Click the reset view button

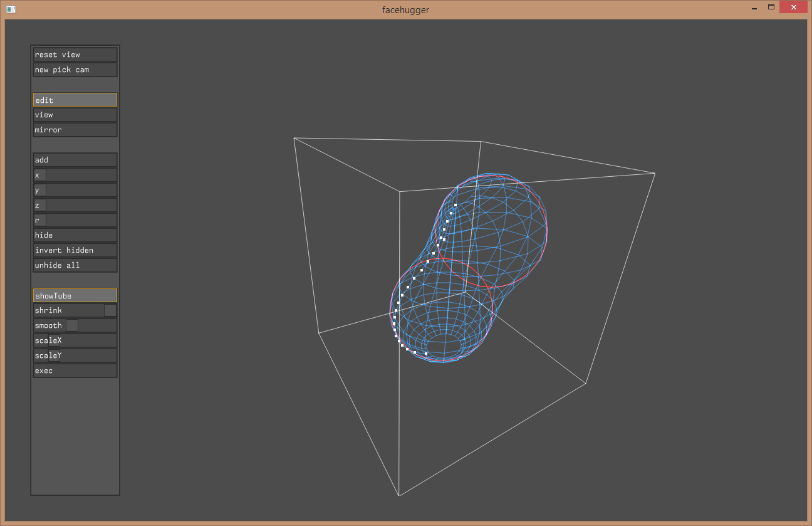click(x=75, y=55)
